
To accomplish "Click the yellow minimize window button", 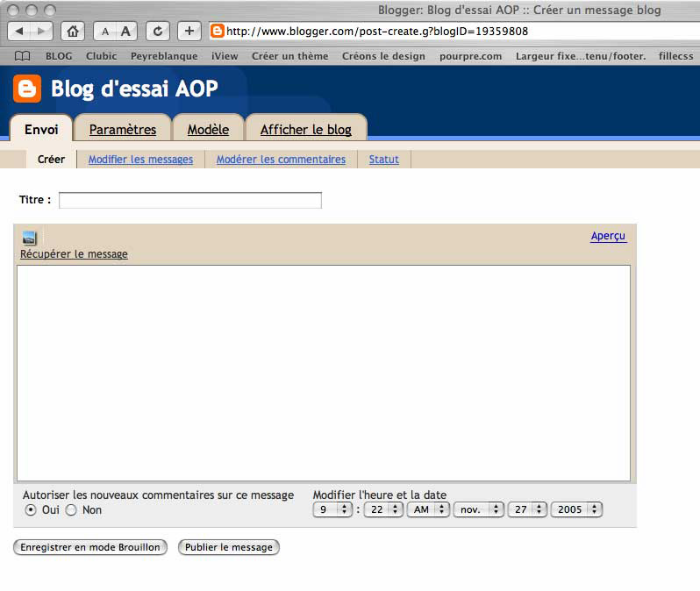I will [32, 10].
